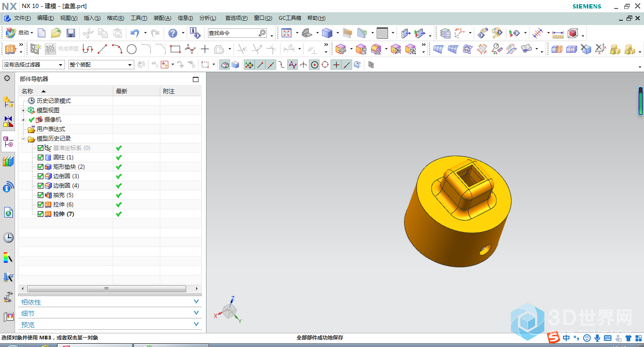Open the 没有选择过滤器 filter dropdown

33,65
